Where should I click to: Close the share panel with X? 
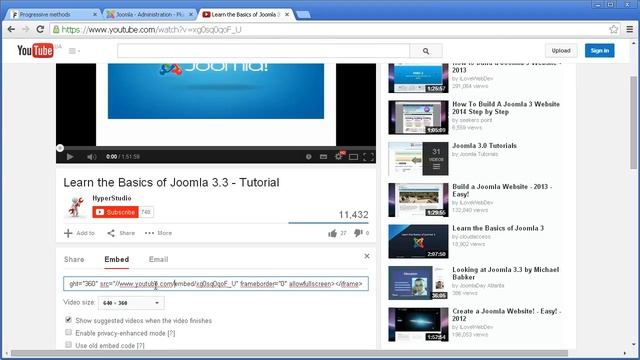367,256
